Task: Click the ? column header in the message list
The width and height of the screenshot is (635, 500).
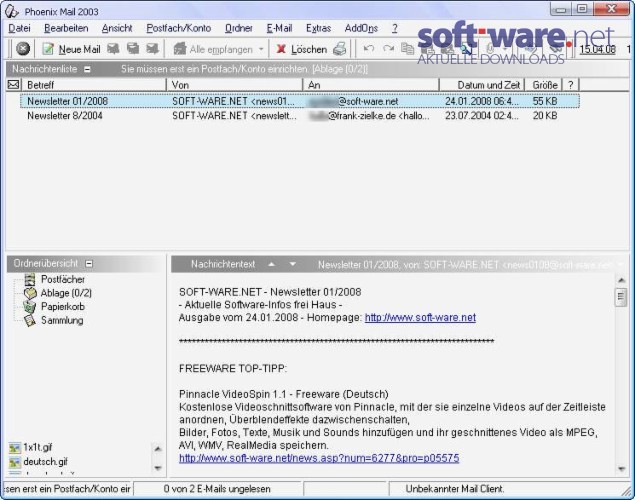Action: [571, 85]
